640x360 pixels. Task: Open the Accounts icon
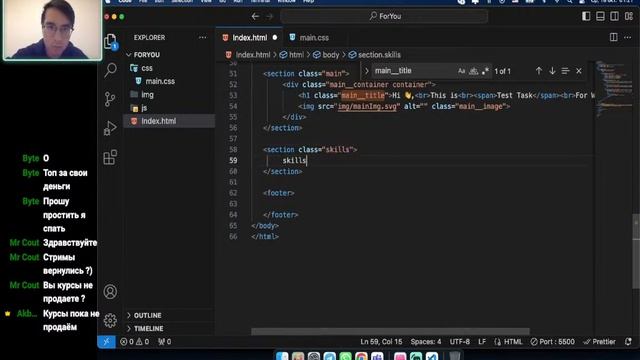click(x=110, y=291)
